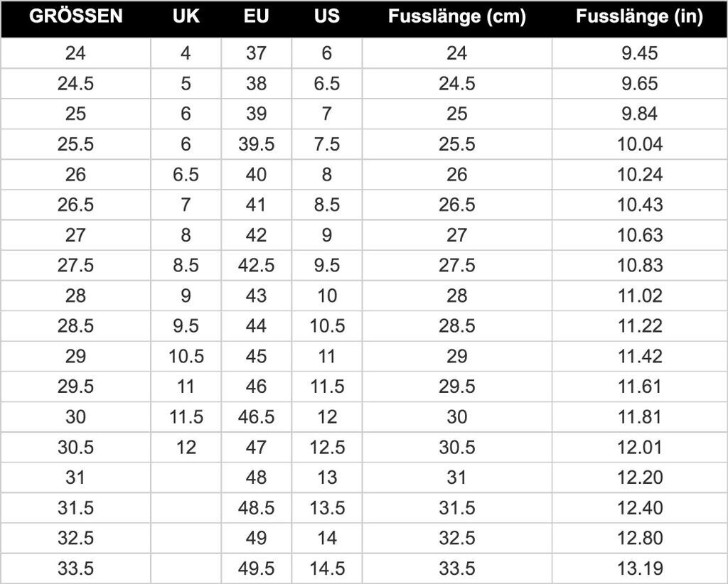
Task: Select US size 10.5 cell
Action: click(326, 326)
